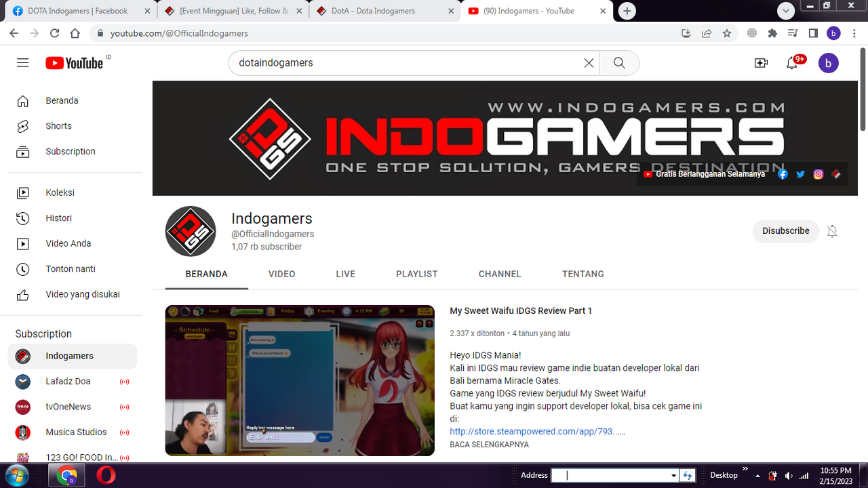868x488 pixels.
Task: Switch to the LIVE channel tab
Action: pos(346,274)
